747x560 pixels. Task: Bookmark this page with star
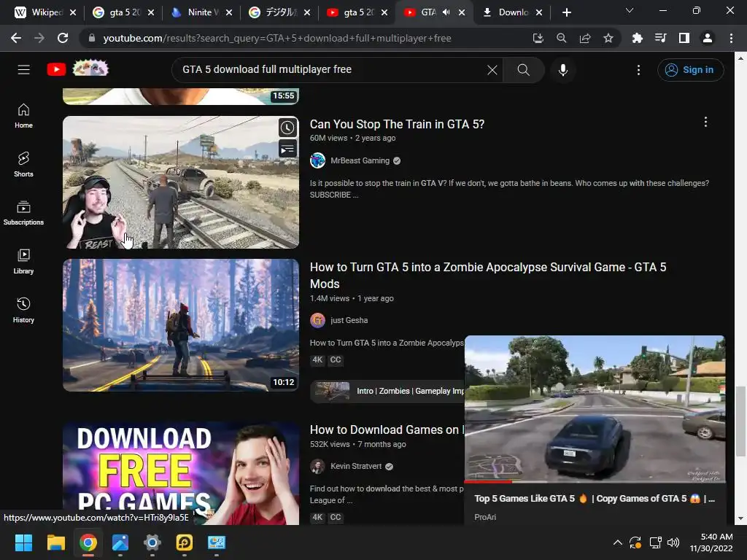[608, 38]
